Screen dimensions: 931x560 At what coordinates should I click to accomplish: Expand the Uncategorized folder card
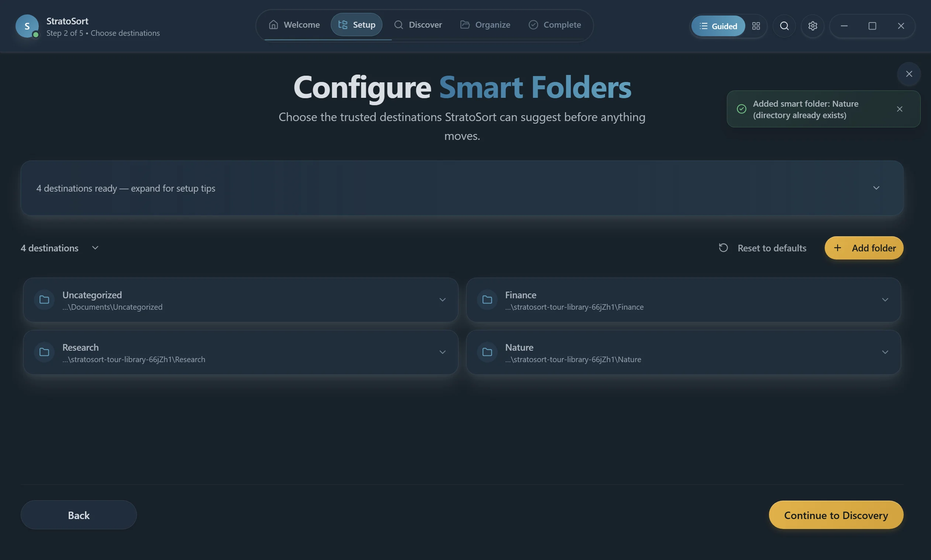click(x=442, y=300)
